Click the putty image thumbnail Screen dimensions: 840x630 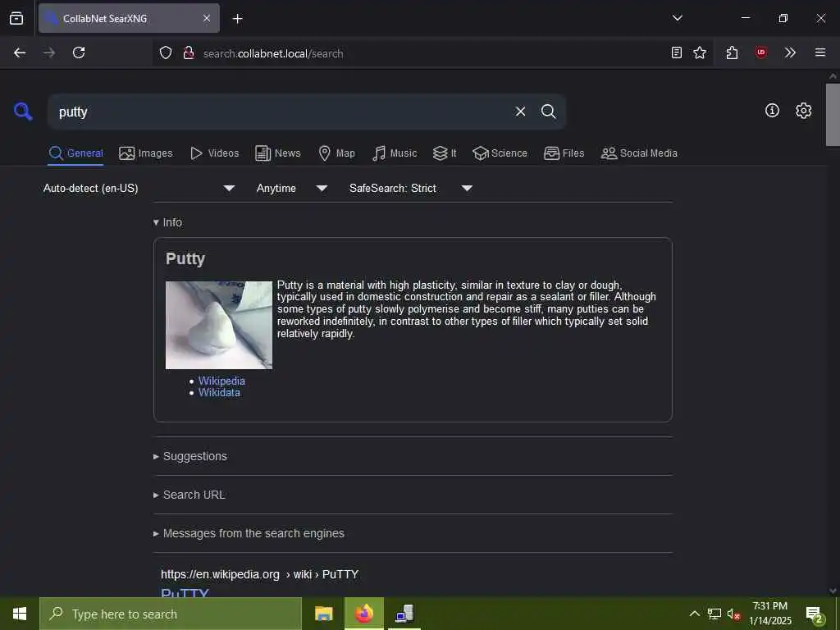[x=218, y=325]
